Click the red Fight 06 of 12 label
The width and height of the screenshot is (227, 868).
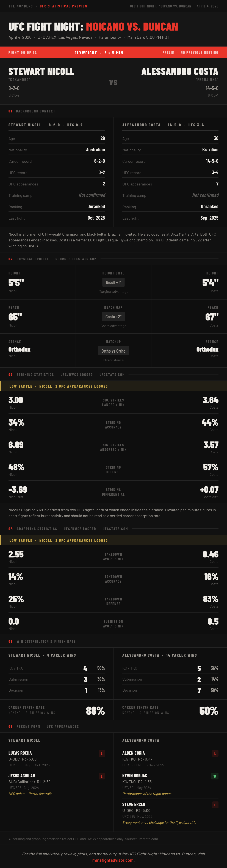tap(23, 53)
